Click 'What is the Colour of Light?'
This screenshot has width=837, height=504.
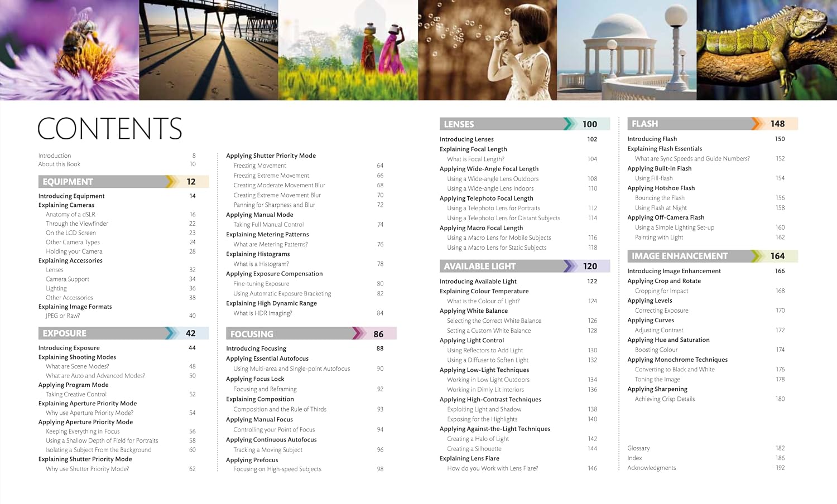483,301
